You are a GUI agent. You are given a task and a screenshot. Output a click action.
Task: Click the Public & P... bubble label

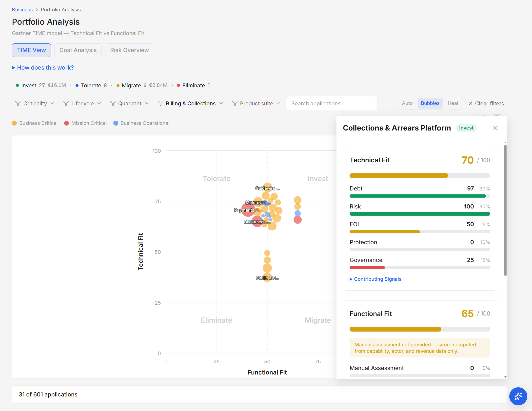coord(267,278)
